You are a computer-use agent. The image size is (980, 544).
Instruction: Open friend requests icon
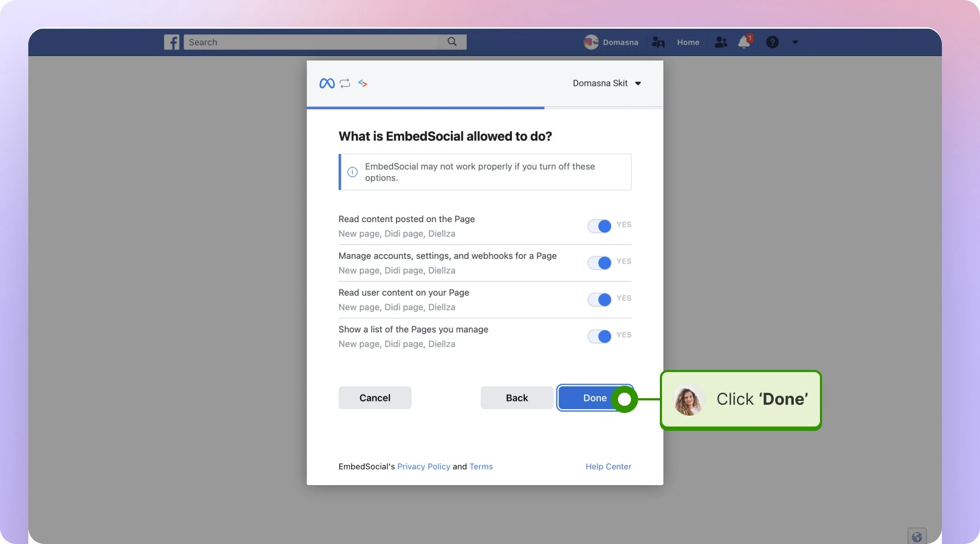click(x=721, y=42)
